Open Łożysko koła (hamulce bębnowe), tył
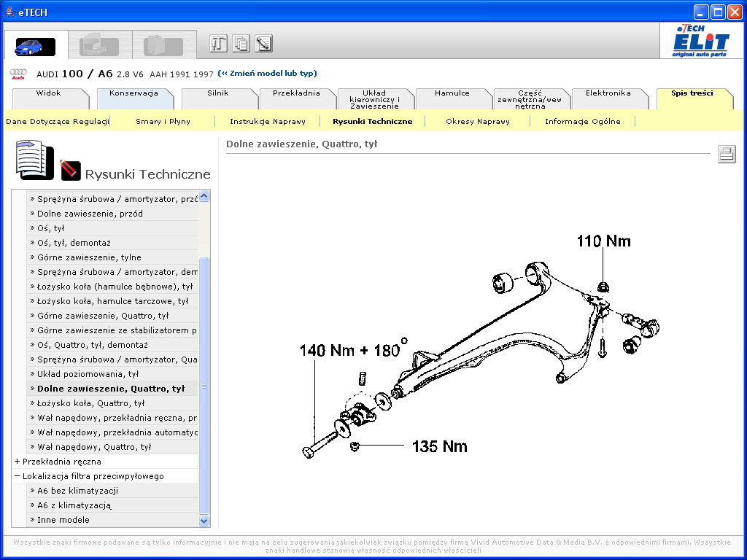Viewport: 747px width, 560px height. pyautogui.click(x=112, y=286)
